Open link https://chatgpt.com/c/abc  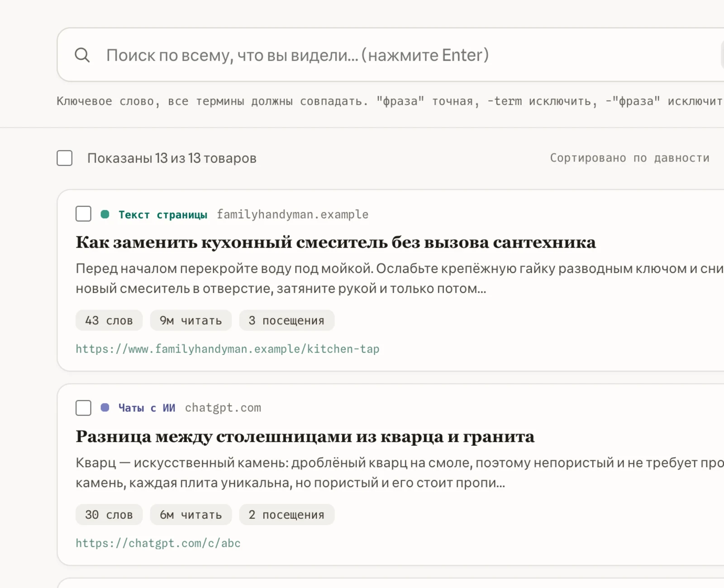(158, 543)
